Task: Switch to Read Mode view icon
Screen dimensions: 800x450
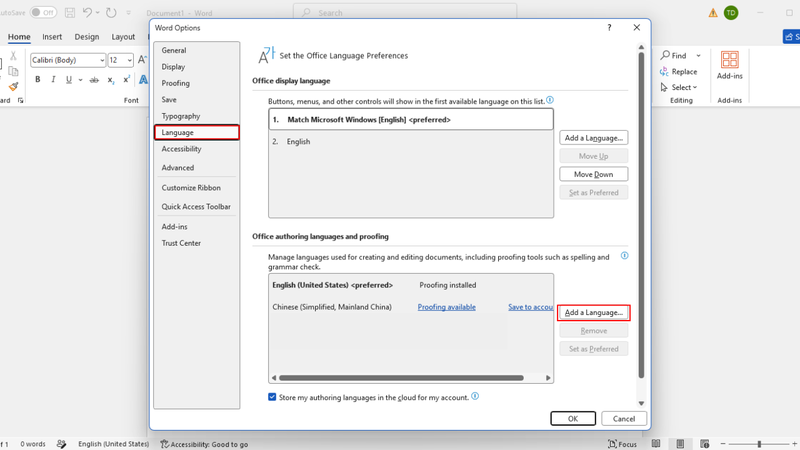Action: [656, 444]
